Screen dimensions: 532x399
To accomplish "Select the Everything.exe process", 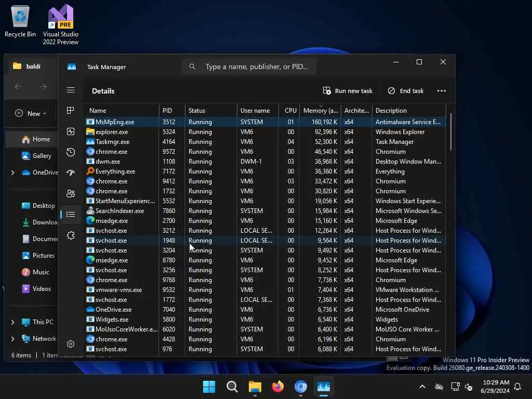I will 265,171.
